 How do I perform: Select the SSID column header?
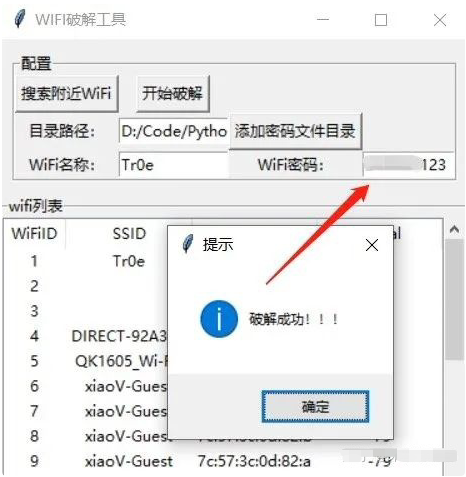click(129, 234)
